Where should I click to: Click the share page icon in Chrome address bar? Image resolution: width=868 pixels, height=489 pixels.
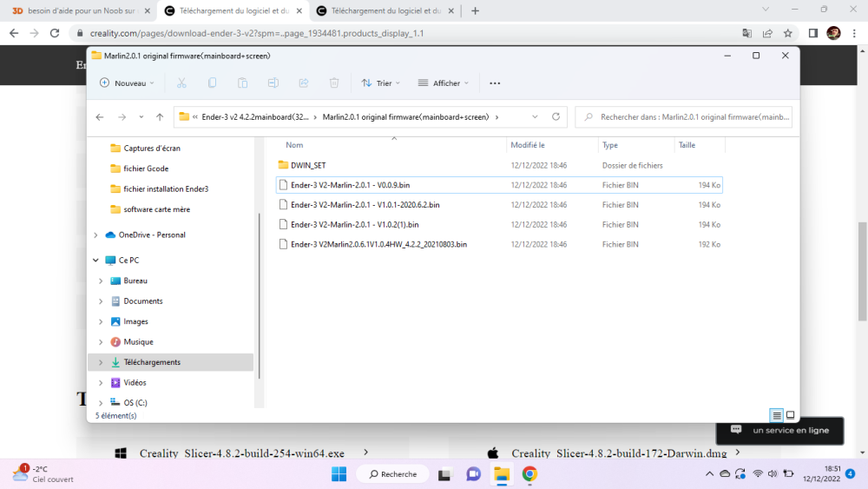(x=767, y=33)
